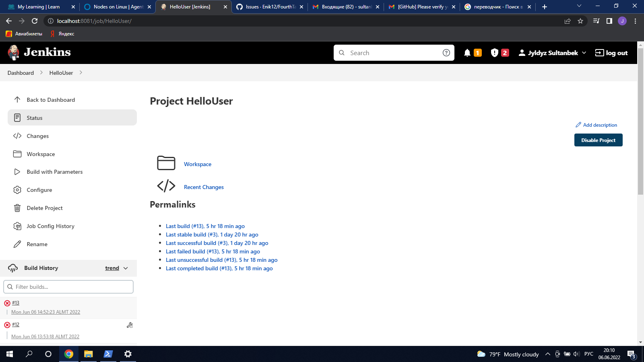Click the log out icon
644x362 pixels.
point(599,53)
